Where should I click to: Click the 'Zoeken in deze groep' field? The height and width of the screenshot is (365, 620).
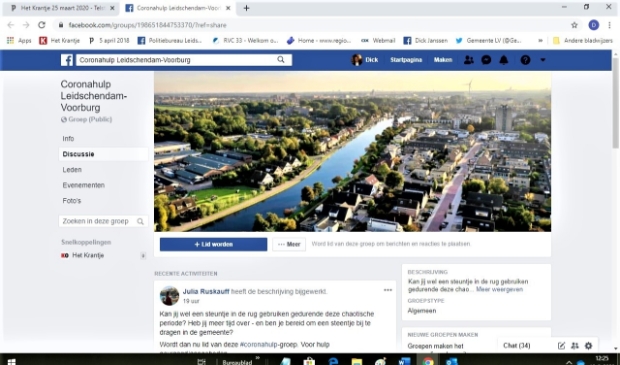(x=103, y=221)
